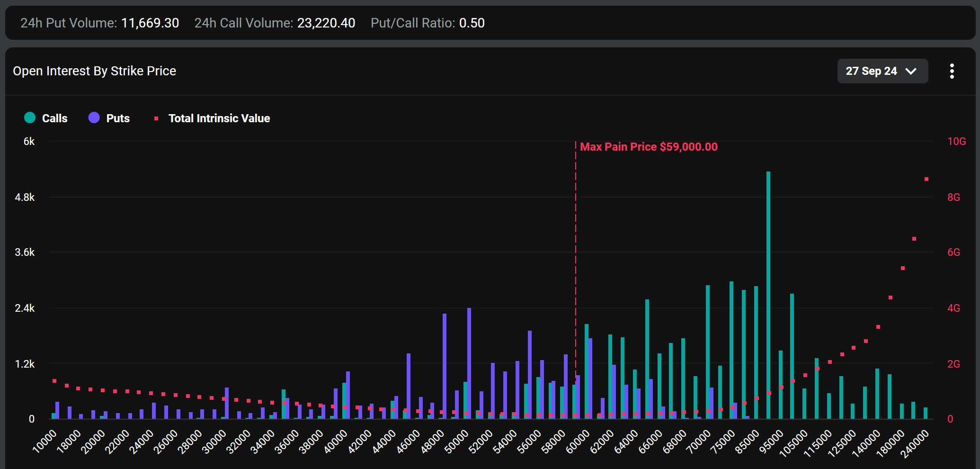Toggle the Calls series in legend
Viewport: 980px width, 469px height.
(46, 118)
